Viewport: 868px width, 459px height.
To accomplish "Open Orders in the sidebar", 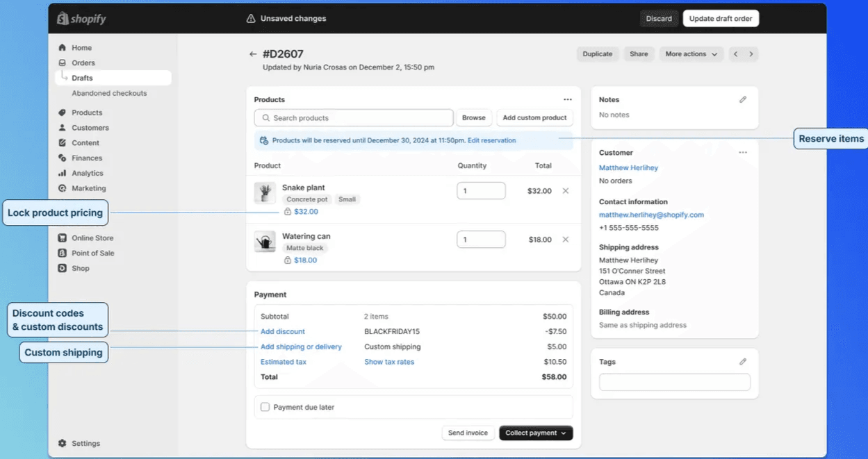I will 83,63.
